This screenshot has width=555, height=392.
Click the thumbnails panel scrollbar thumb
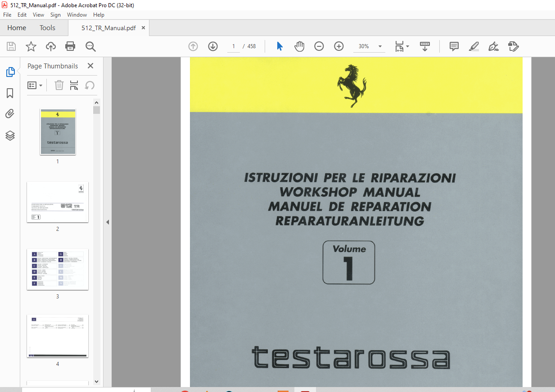pos(97,110)
